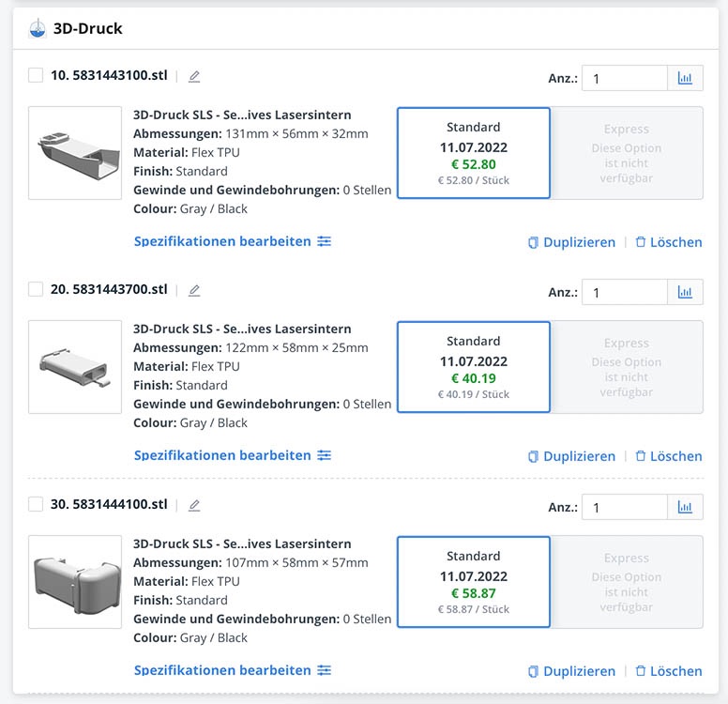Open price chart icon for item 20
728x704 pixels.
[x=685, y=292]
